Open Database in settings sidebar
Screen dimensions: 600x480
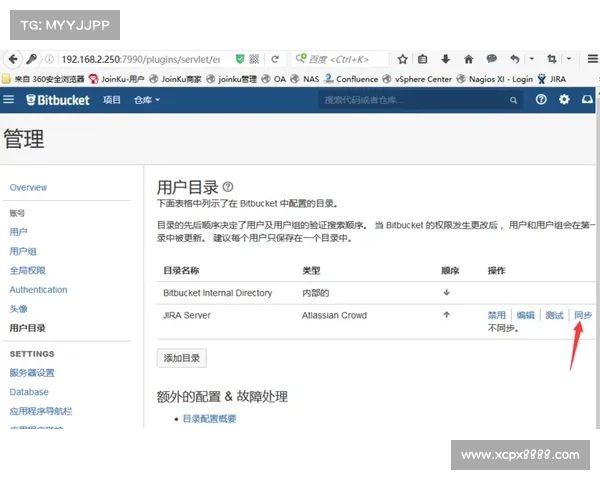click(29, 392)
